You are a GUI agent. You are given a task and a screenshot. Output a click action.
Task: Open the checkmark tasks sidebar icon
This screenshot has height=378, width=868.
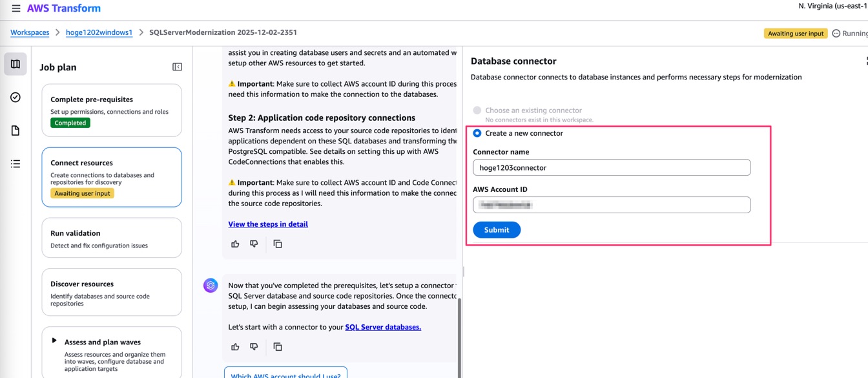click(x=15, y=97)
